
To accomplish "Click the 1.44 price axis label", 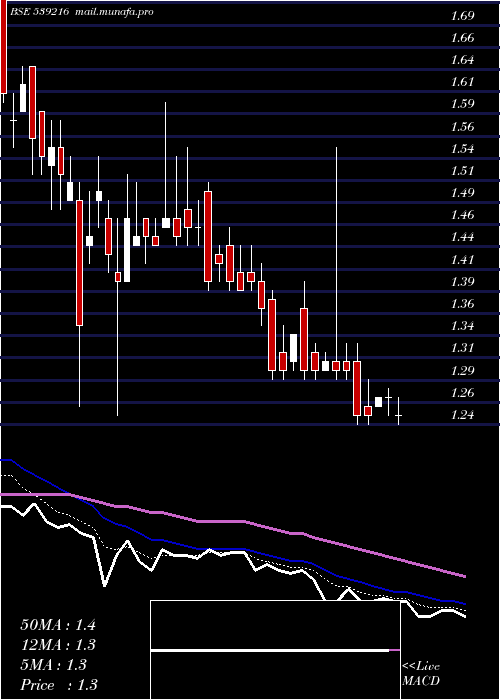I will (x=462, y=238).
